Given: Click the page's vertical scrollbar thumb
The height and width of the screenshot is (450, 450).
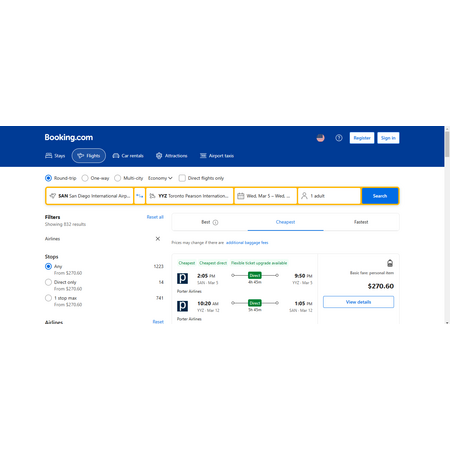Looking at the screenshot, I should pos(447,144).
